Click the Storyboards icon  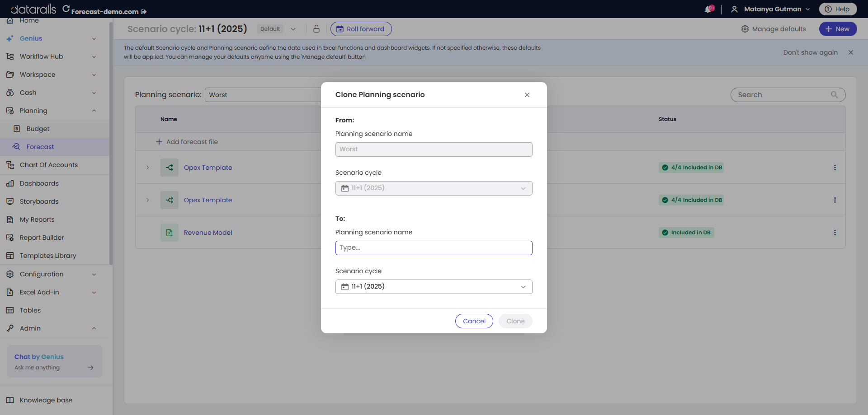click(x=10, y=201)
